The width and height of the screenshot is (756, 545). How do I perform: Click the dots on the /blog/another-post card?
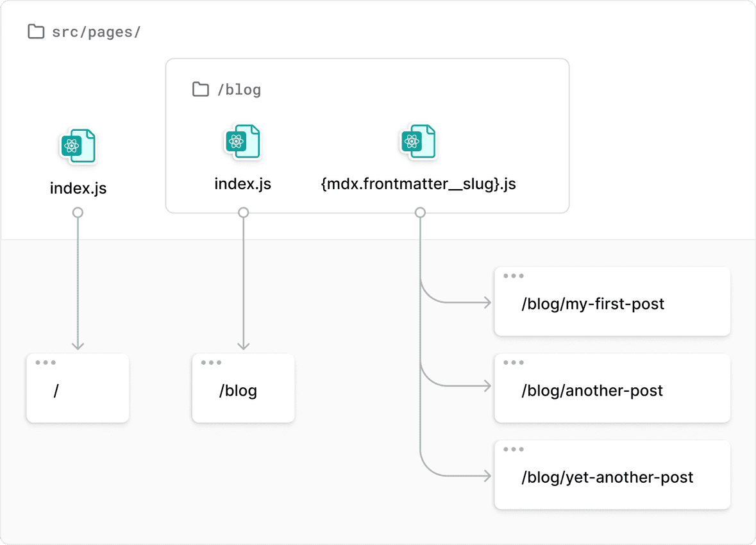pos(512,362)
